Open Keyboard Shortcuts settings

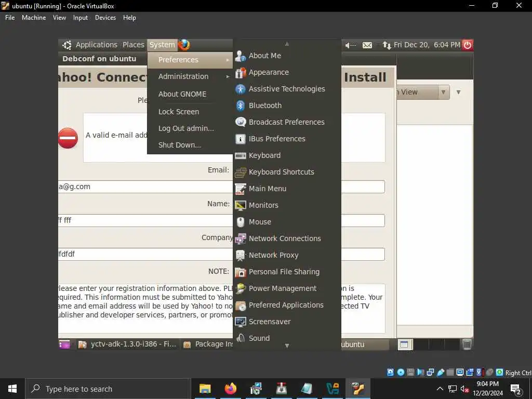click(x=287, y=172)
